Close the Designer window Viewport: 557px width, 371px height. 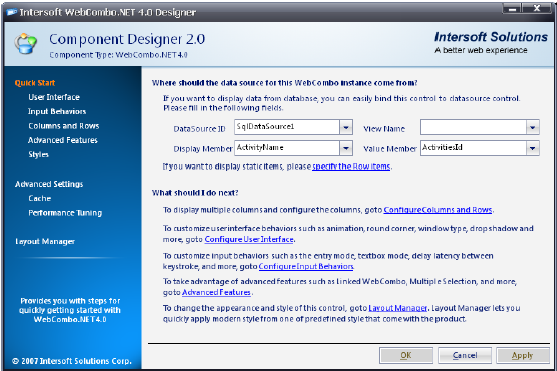(537, 9)
